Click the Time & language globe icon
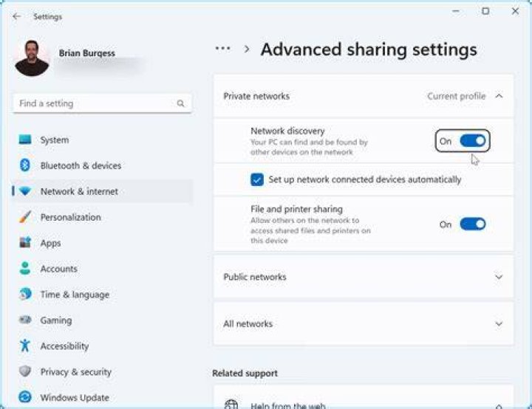The width and height of the screenshot is (532, 409). pos(25,294)
